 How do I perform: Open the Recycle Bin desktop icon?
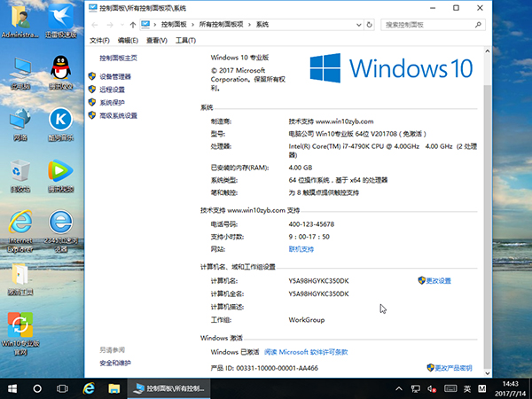20,171
